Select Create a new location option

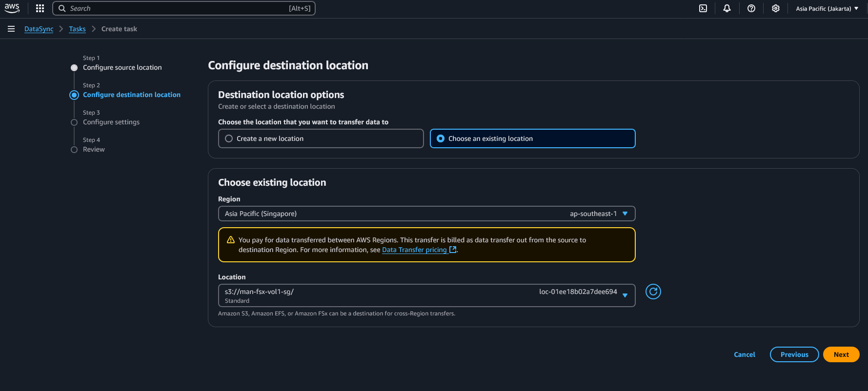tap(321, 138)
